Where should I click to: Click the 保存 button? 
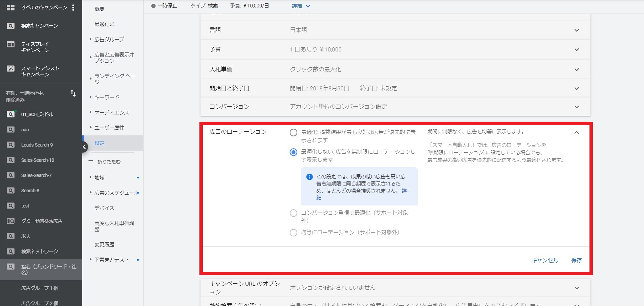point(576,260)
